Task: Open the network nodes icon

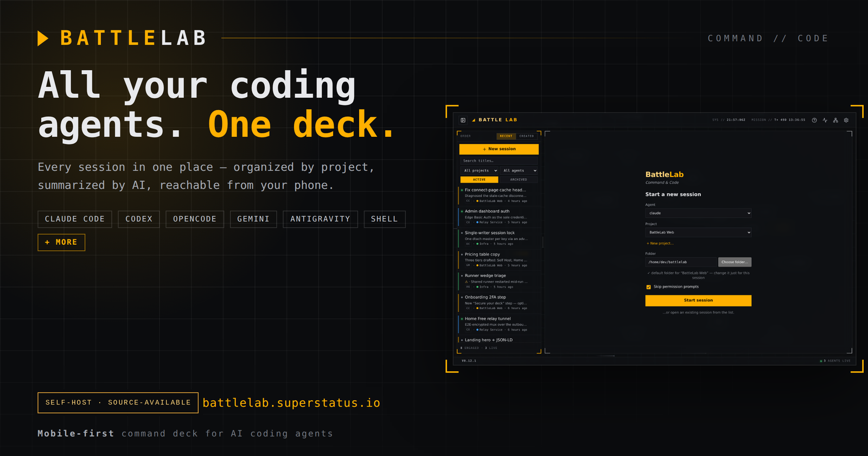Action: tap(835, 120)
